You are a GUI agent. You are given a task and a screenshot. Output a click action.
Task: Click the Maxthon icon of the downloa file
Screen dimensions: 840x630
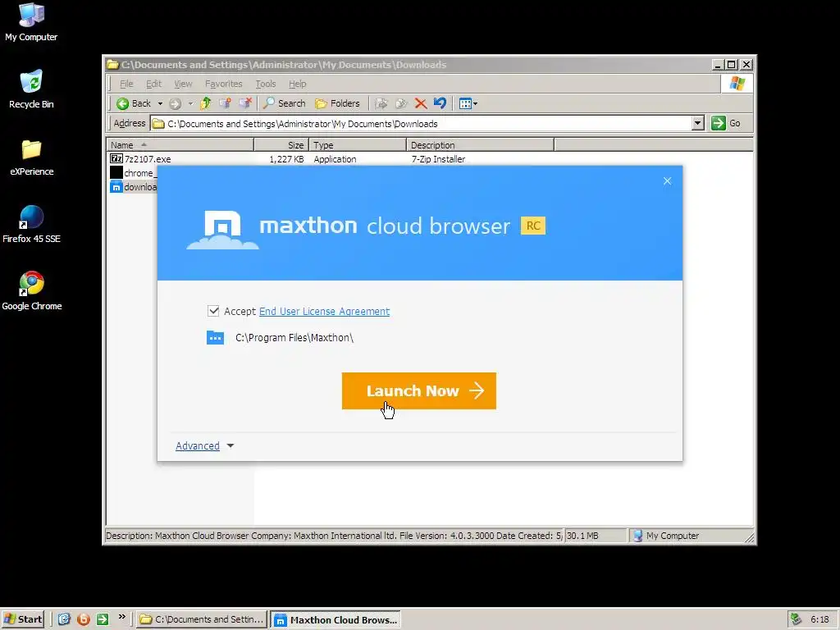pos(116,187)
